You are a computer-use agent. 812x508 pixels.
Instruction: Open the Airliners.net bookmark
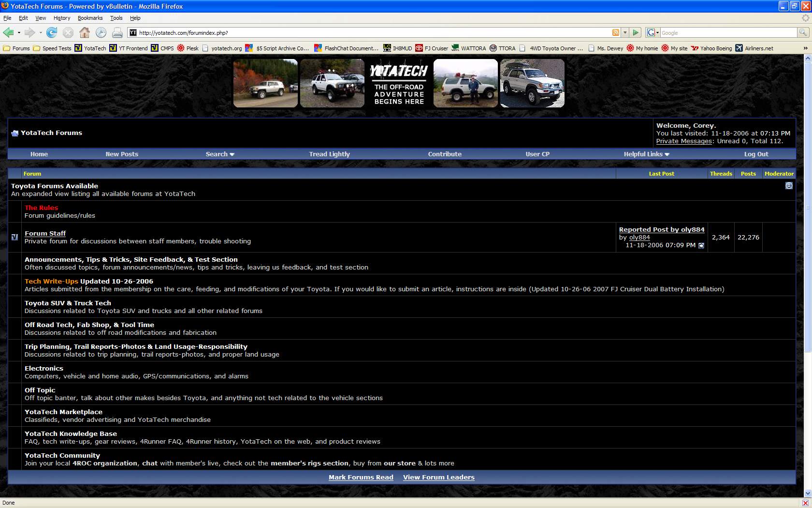(x=754, y=48)
